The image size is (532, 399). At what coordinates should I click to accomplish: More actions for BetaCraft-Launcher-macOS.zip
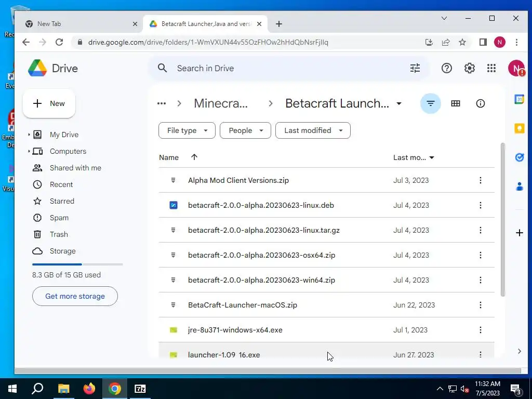[x=480, y=305]
